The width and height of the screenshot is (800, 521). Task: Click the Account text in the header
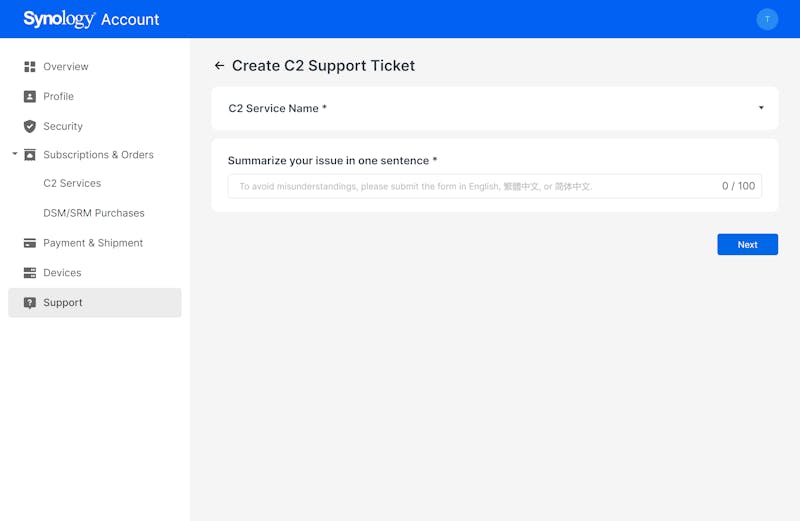pyautogui.click(x=130, y=19)
